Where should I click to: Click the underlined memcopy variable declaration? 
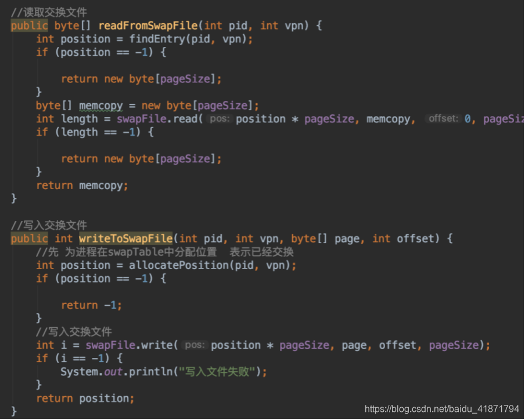(x=101, y=106)
